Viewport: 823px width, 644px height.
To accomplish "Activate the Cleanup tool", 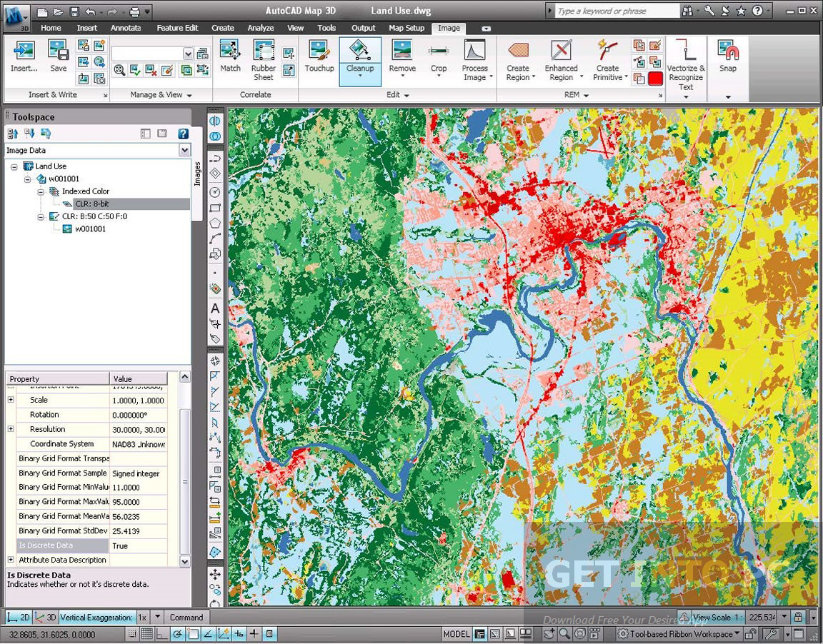I will (360, 61).
